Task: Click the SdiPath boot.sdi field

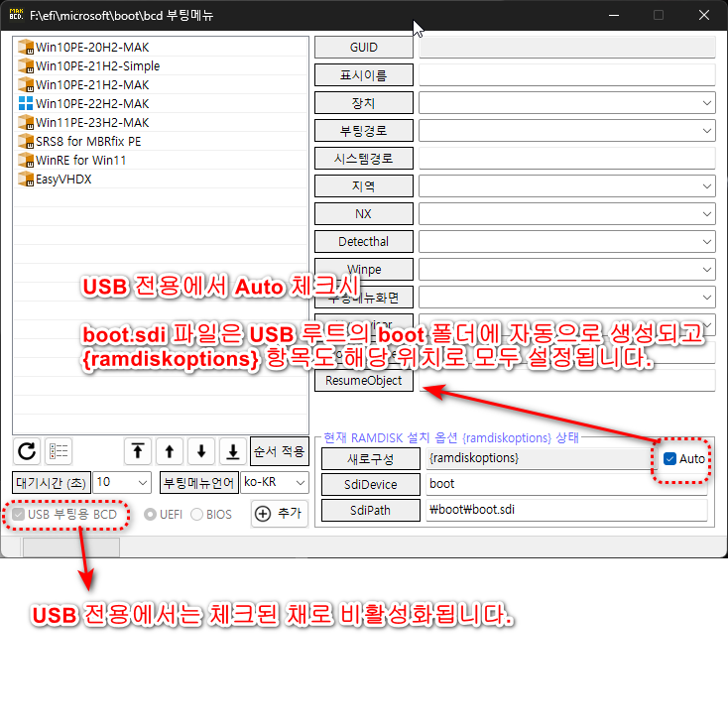Action: click(566, 510)
